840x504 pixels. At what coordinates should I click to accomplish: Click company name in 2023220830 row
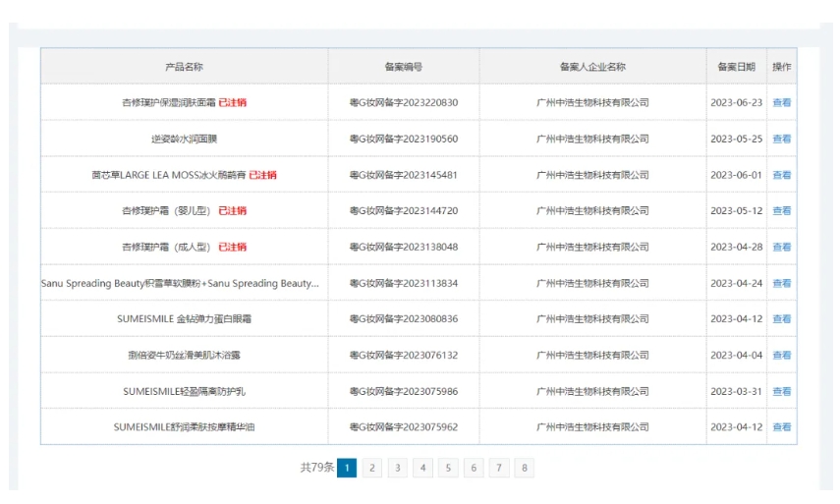point(592,102)
